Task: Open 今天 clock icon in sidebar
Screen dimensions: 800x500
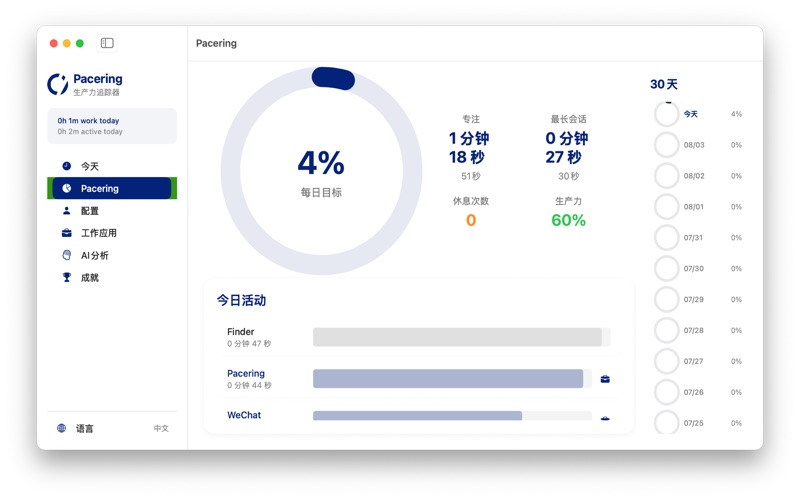Action: [x=67, y=166]
